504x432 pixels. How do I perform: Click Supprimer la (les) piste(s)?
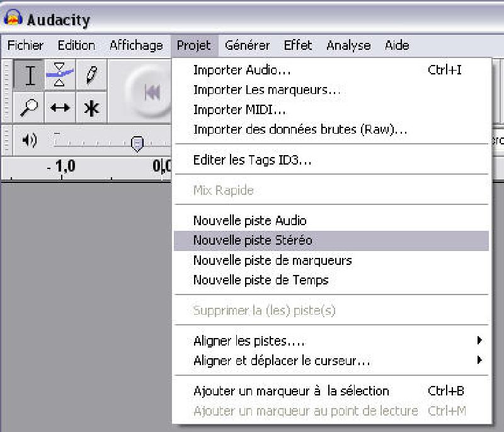pyautogui.click(x=331, y=310)
